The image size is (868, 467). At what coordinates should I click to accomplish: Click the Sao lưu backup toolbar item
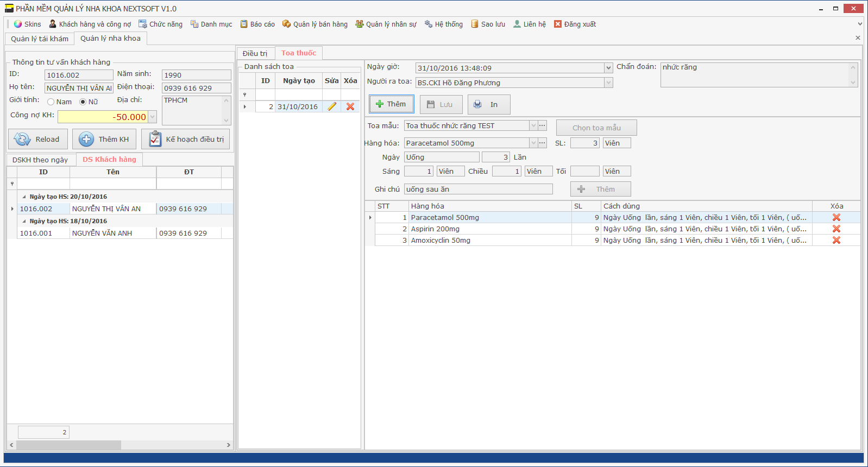click(488, 24)
